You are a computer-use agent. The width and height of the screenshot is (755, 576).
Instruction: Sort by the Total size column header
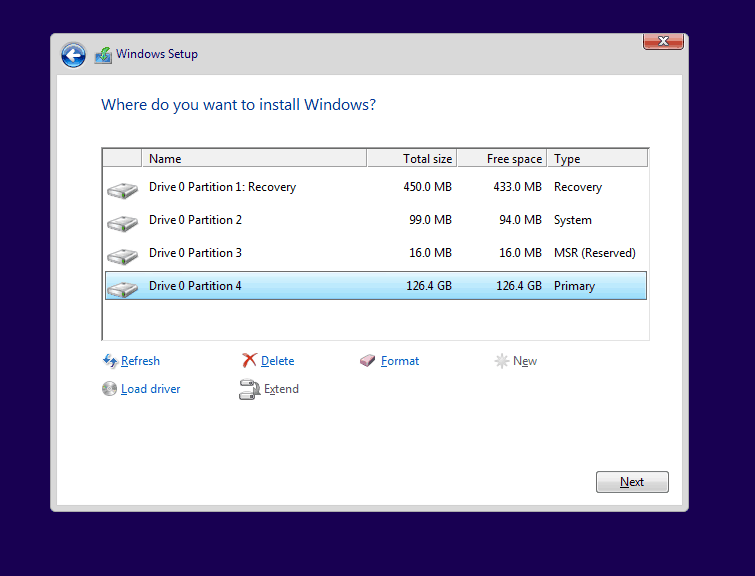coord(412,158)
